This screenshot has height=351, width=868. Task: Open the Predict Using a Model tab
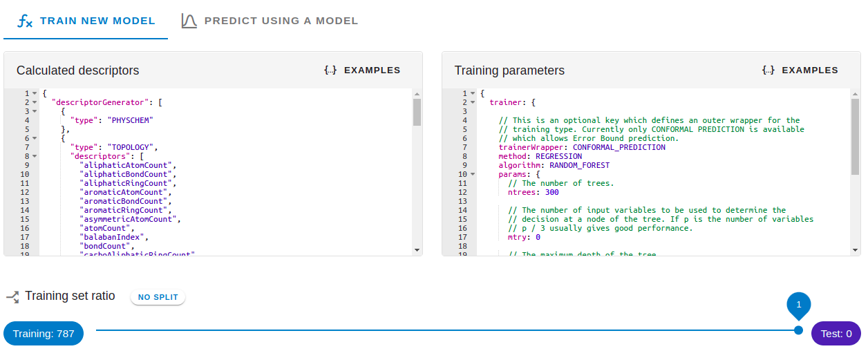click(281, 21)
